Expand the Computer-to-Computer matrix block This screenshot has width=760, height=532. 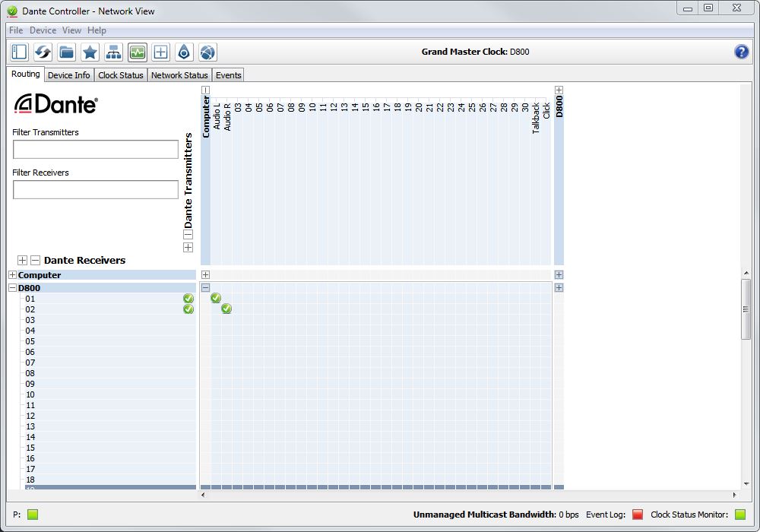pyautogui.click(x=205, y=274)
